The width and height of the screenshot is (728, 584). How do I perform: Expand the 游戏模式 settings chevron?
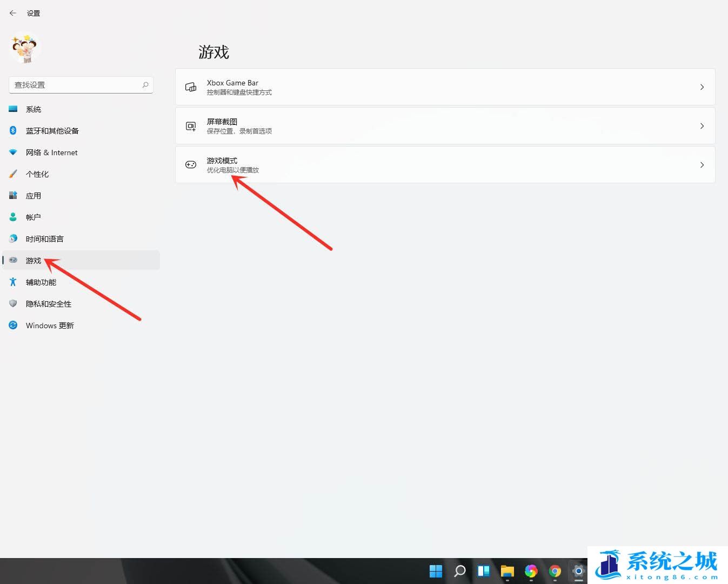click(x=702, y=164)
